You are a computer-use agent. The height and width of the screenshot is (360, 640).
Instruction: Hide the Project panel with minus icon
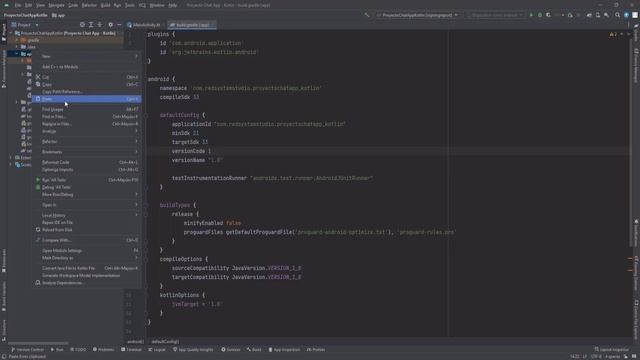click(119, 25)
